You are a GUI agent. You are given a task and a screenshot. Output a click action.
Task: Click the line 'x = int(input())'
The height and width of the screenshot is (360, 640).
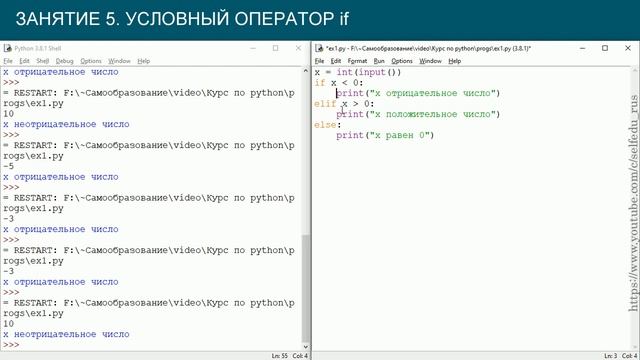click(358, 72)
